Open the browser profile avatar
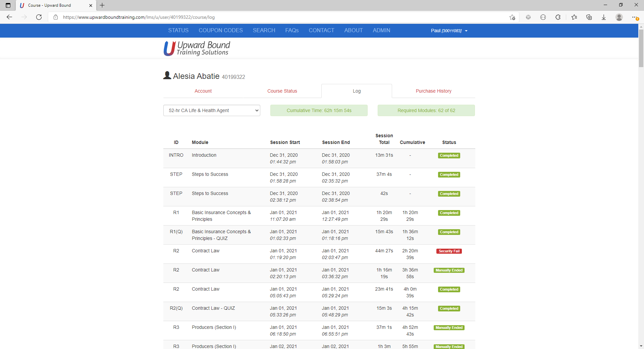644x349 pixels. [x=619, y=17]
